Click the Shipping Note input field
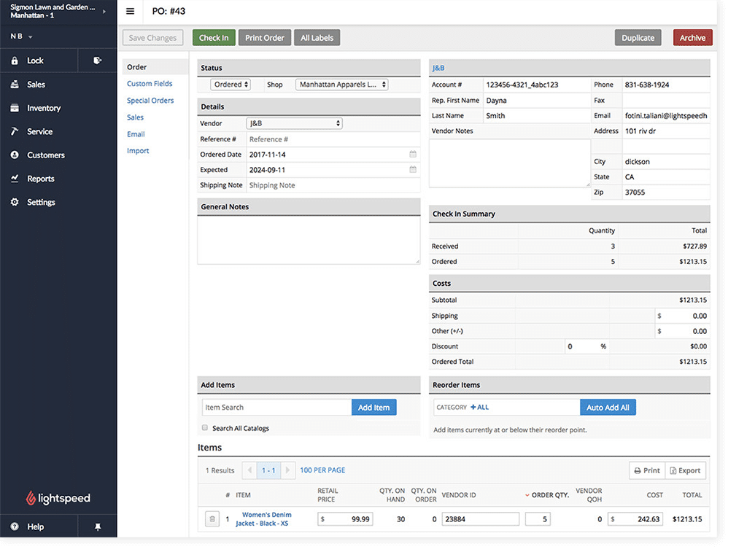 pyautogui.click(x=333, y=185)
